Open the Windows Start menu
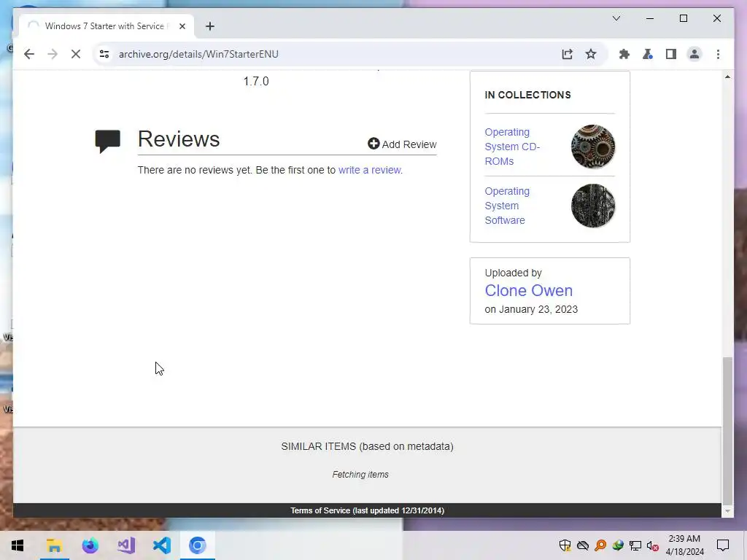747x560 pixels. point(18,545)
